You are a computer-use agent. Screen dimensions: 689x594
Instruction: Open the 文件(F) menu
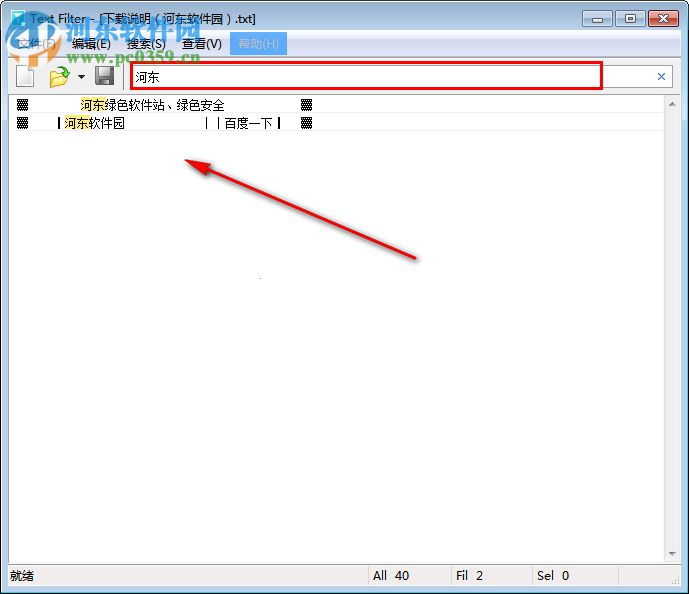pos(36,43)
